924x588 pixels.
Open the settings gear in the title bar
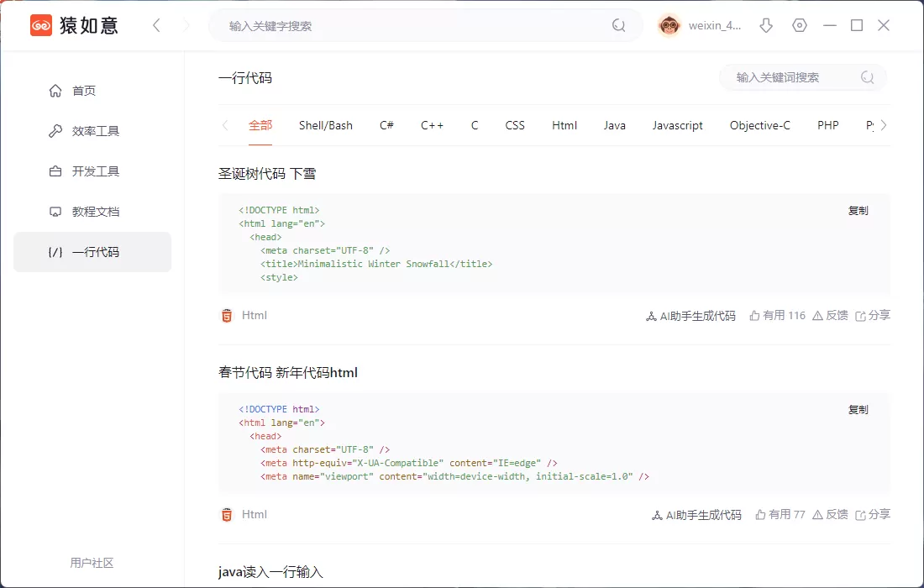click(x=799, y=25)
